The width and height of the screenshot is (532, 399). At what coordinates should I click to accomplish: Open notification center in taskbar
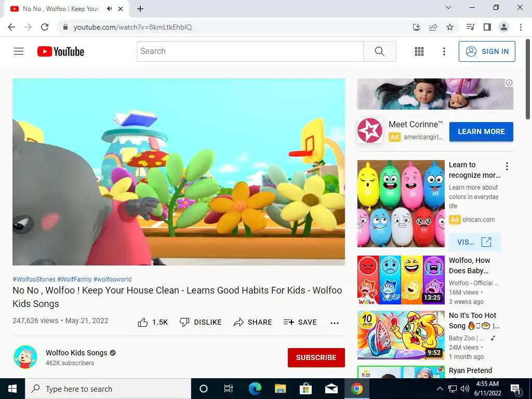pyautogui.click(x=516, y=389)
